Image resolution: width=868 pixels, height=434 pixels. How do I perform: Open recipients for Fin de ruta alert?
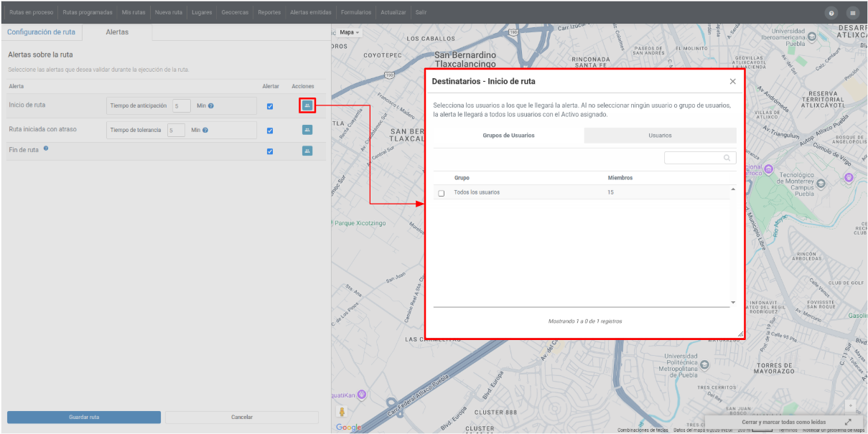(x=307, y=151)
